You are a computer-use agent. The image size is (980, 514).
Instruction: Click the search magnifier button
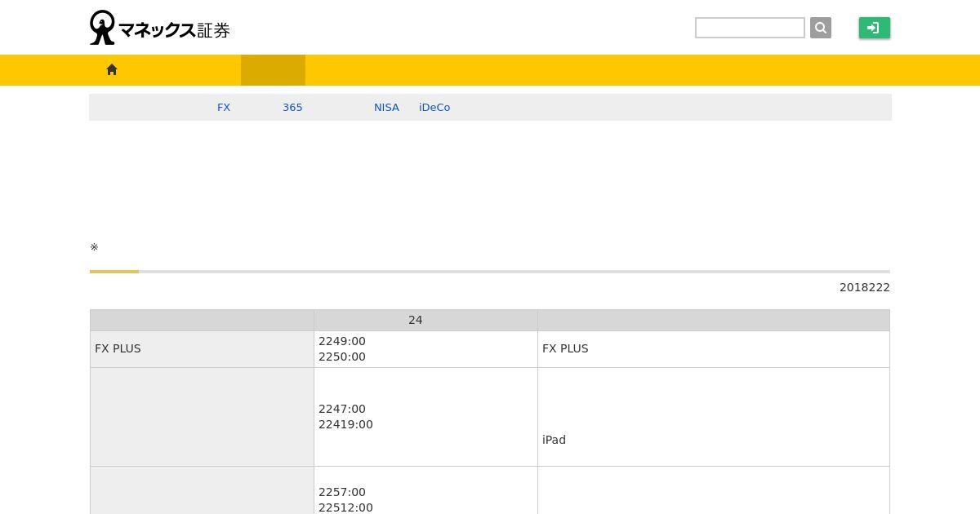pyautogui.click(x=821, y=28)
